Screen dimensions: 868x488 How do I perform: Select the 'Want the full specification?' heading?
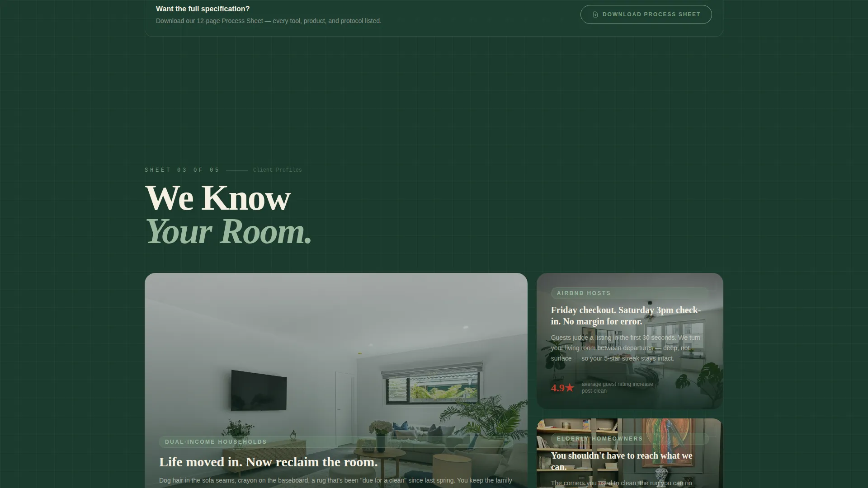(x=203, y=9)
